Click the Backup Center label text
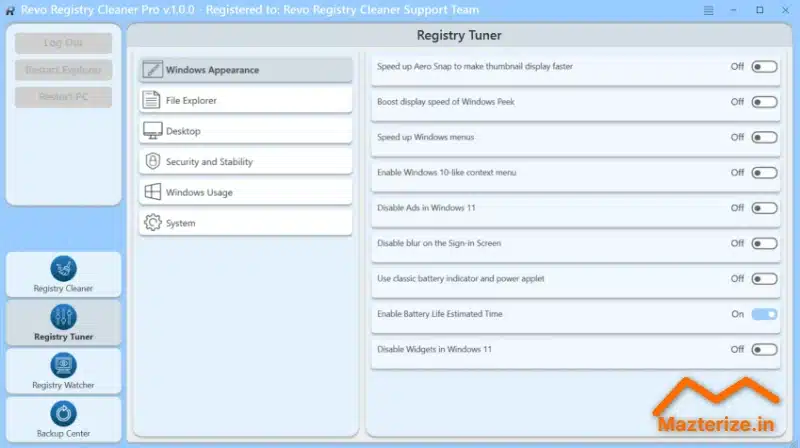Screen dimensions: 800x448 tap(63, 433)
